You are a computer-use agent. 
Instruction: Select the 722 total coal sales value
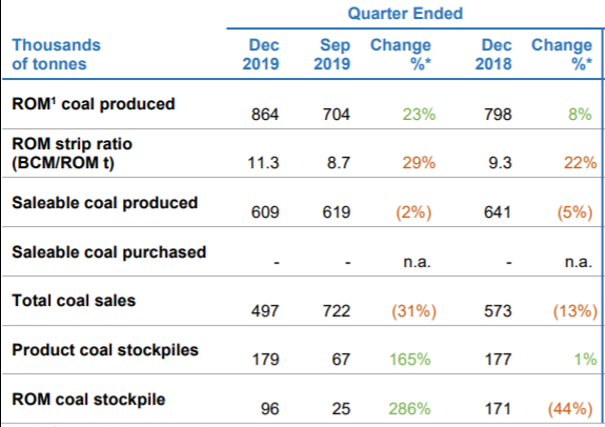pos(335,311)
